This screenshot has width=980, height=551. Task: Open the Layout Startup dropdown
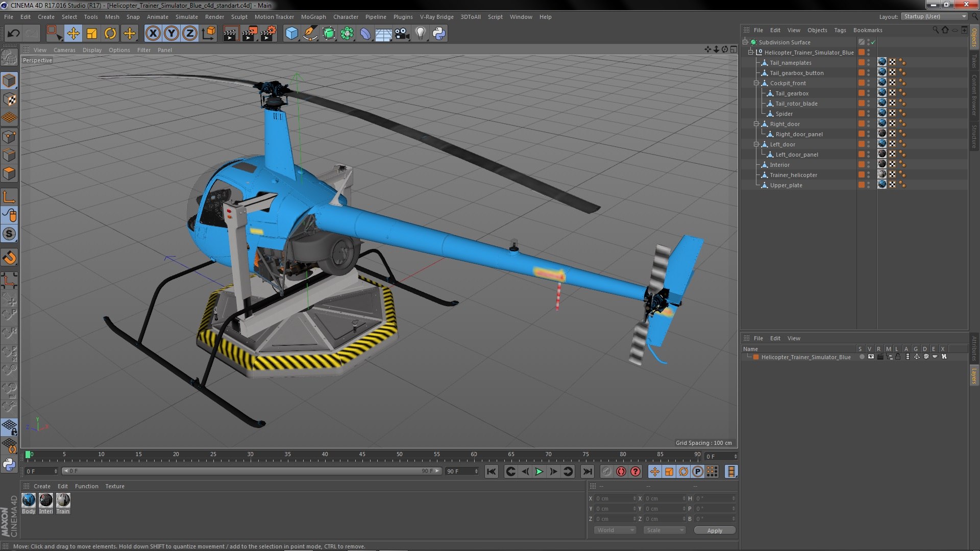pos(934,16)
